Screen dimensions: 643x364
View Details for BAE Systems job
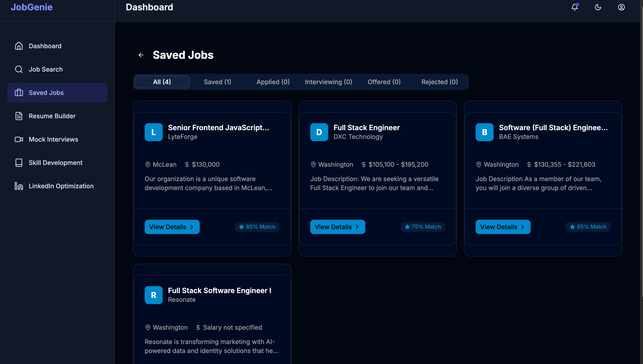503,227
